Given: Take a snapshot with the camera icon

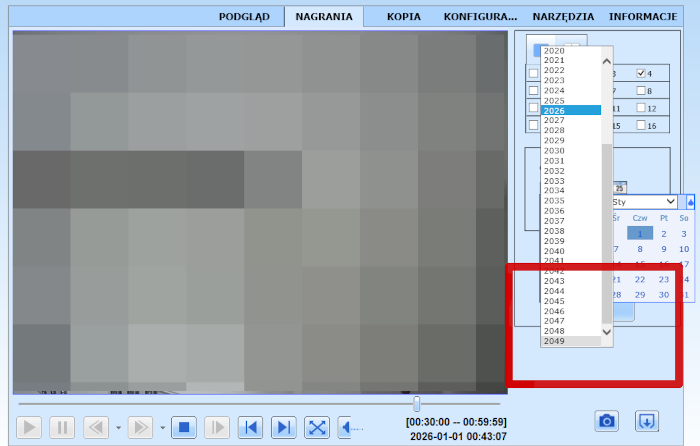Looking at the screenshot, I should [607, 421].
